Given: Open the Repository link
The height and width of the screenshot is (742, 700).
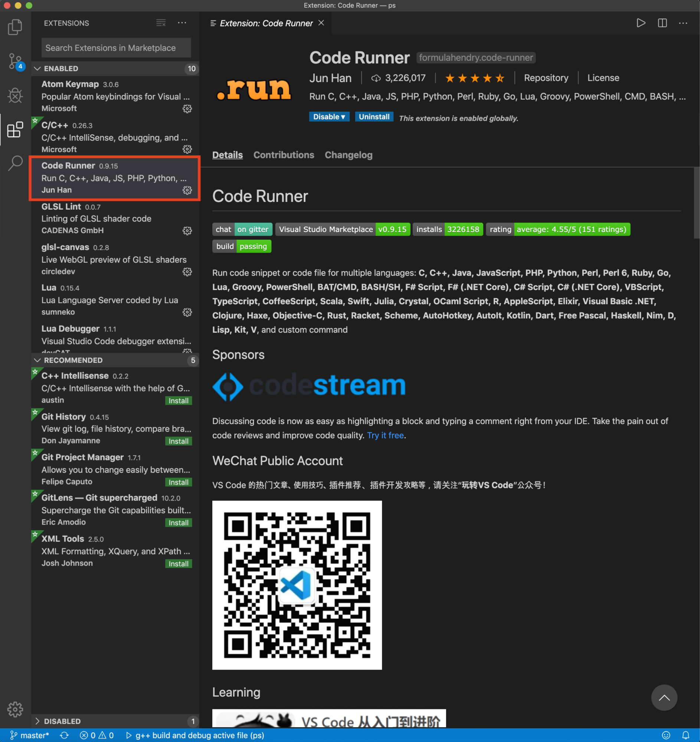Looking at the screenshot, I should (x=546, y=78).
